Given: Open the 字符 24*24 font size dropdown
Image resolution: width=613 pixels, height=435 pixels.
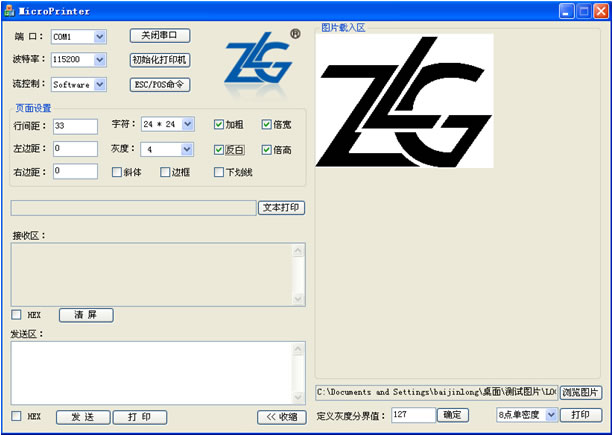Looking at the screenshot, I should click(187, 125).
